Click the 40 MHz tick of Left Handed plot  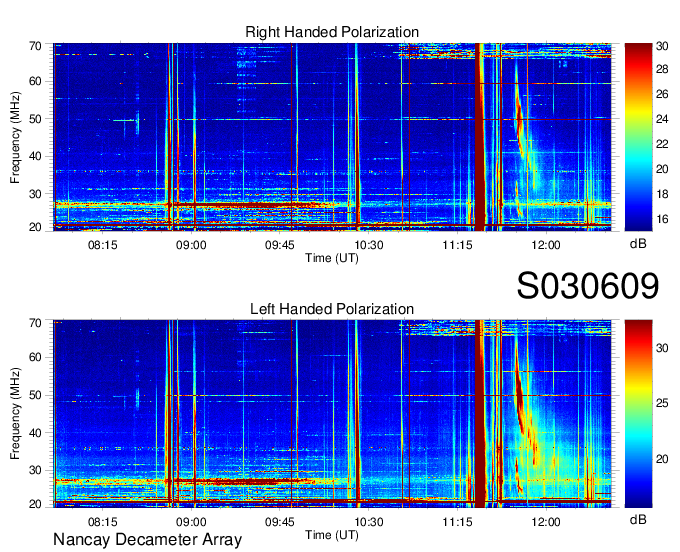click(x=35, y=433)
